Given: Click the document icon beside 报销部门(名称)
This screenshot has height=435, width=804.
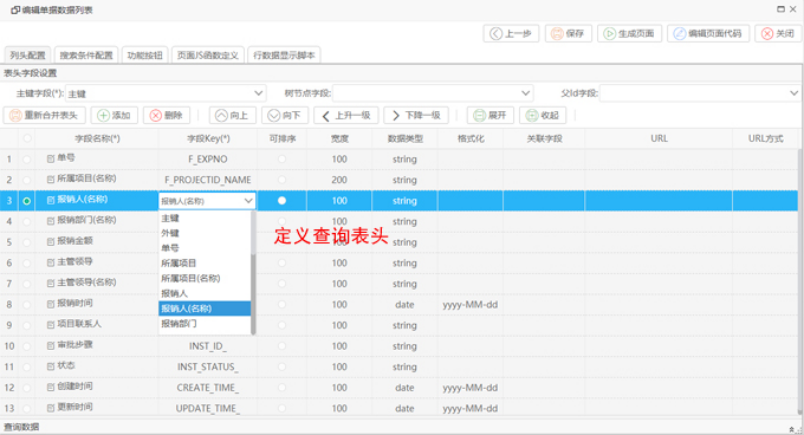Looking at the screenshot, I should (51, 221).
